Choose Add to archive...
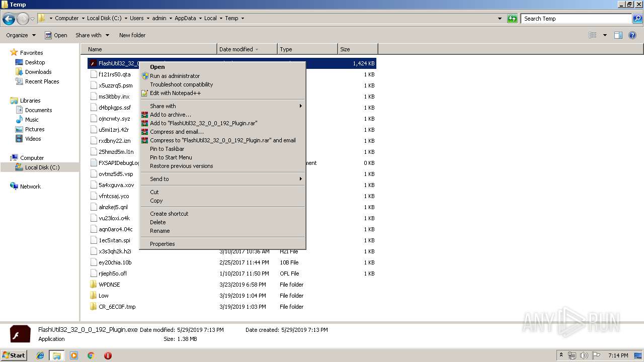The height and width of the screenshot is (362, 644). 222,115
